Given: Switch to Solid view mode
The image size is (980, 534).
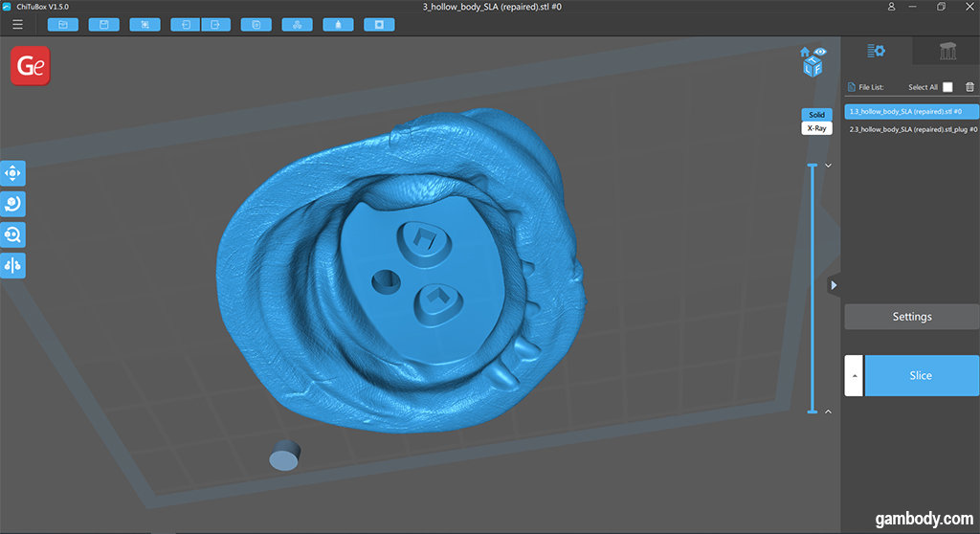Looking at the screenshot, I should [816, 115].
